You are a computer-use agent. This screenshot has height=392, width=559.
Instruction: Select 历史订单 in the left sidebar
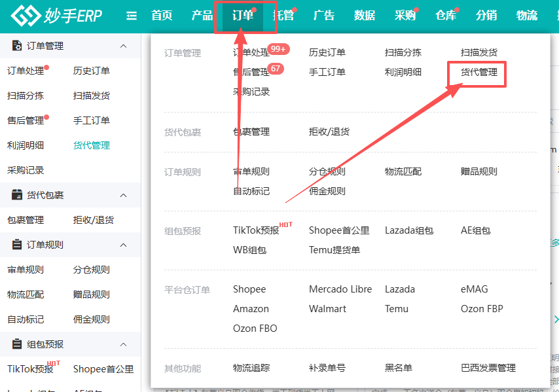tap(92, 71)
